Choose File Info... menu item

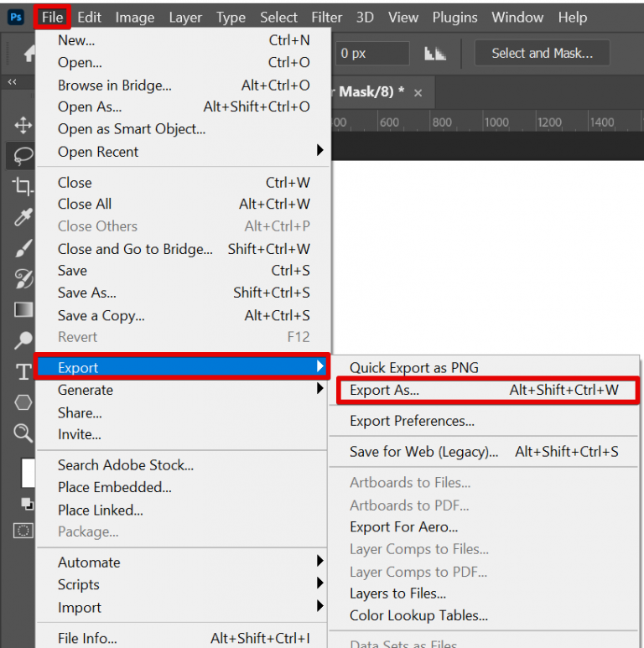pos(182,638)
